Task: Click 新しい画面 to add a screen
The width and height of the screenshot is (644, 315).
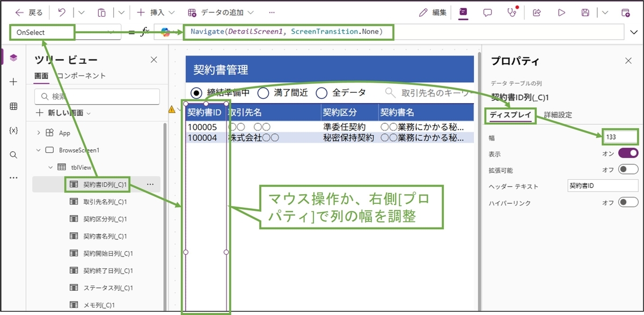Action: click(63, 113)
